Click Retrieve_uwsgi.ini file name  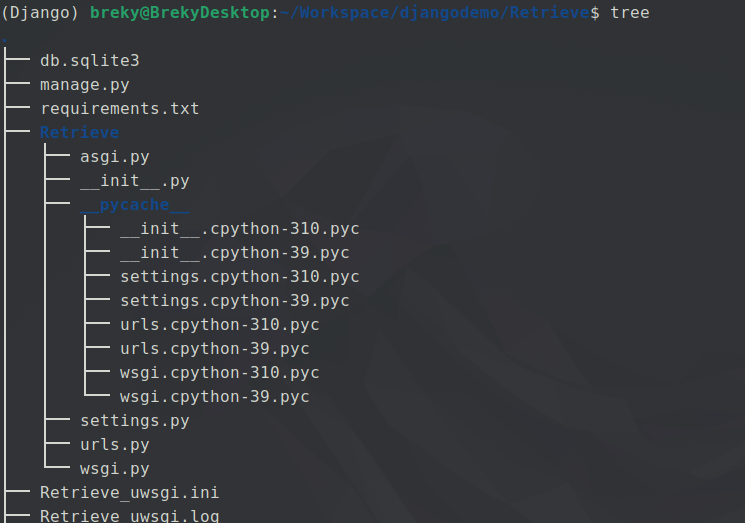click(129, 493)
